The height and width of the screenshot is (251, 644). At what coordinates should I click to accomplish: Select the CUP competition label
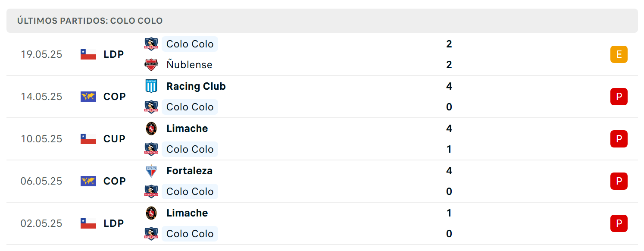(x=115, y=139)
